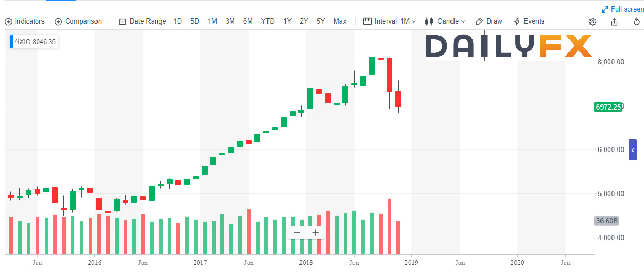The width and height of the screenshot is (644, 280).
Task: Click the plus-circle icon beside Comparison
Action: point(58,21)
